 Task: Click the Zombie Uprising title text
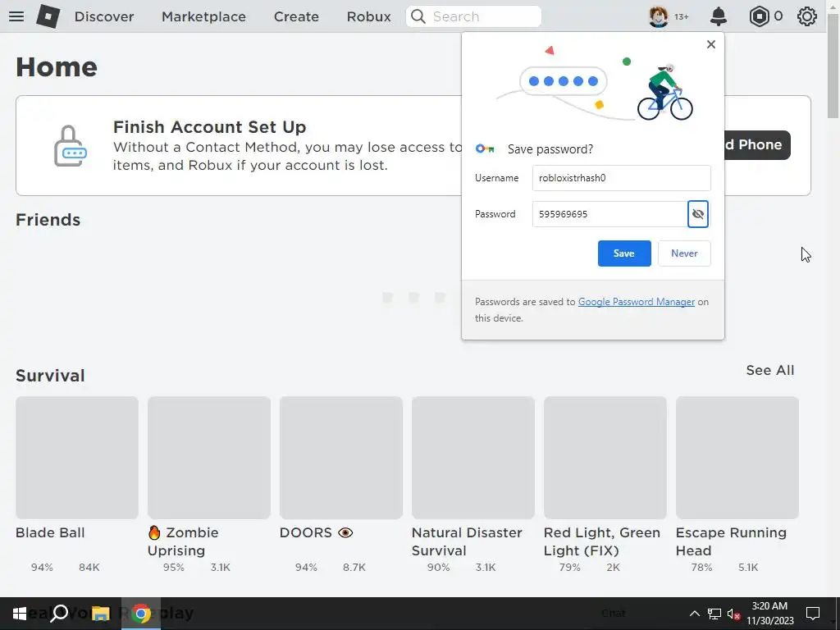click(183, 541)
